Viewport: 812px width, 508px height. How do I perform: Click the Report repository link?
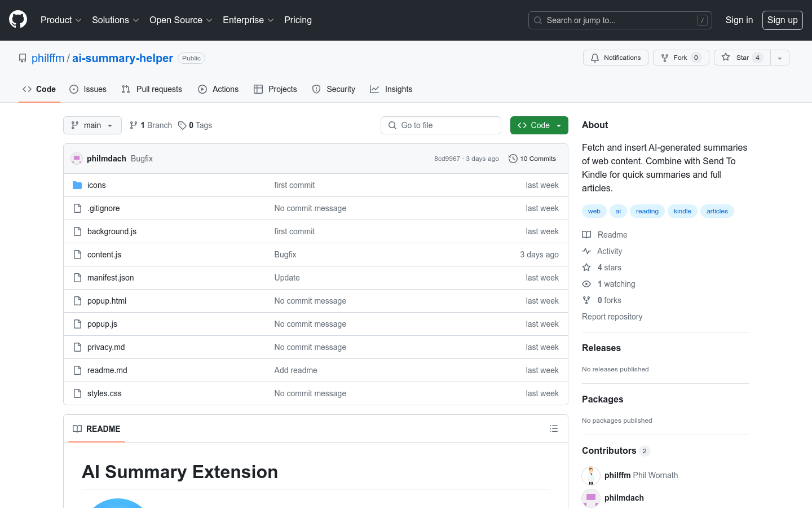tap(612, 317)
